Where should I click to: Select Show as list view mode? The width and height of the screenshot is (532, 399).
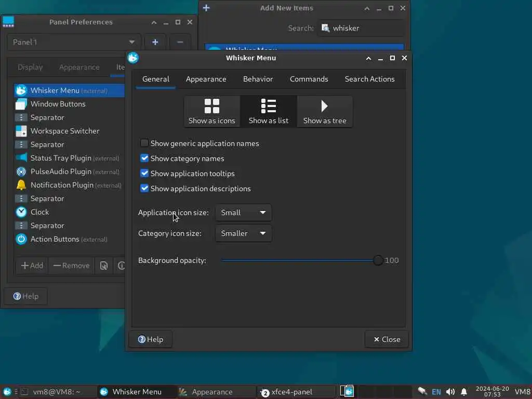coord(269,111)
